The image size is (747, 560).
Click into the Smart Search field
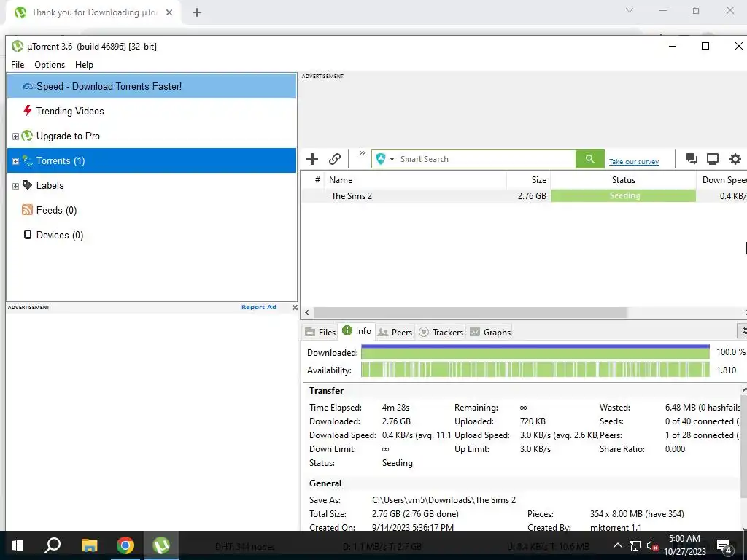point(486,159)
